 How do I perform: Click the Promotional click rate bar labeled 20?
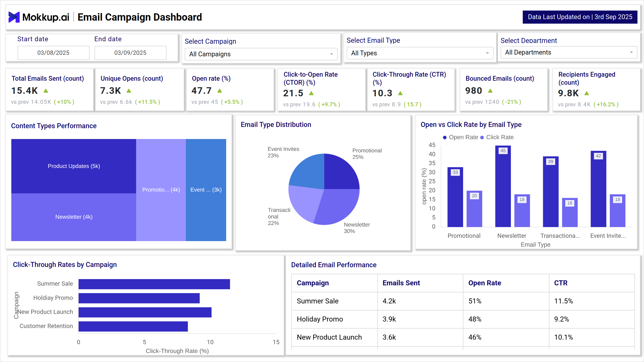pyautogui.click(x=474, y=209)
